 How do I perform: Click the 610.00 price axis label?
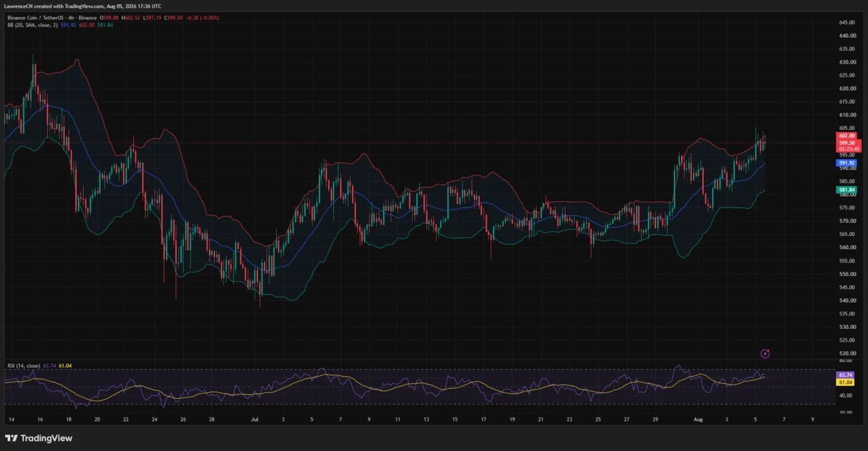(x=847, y=114)
